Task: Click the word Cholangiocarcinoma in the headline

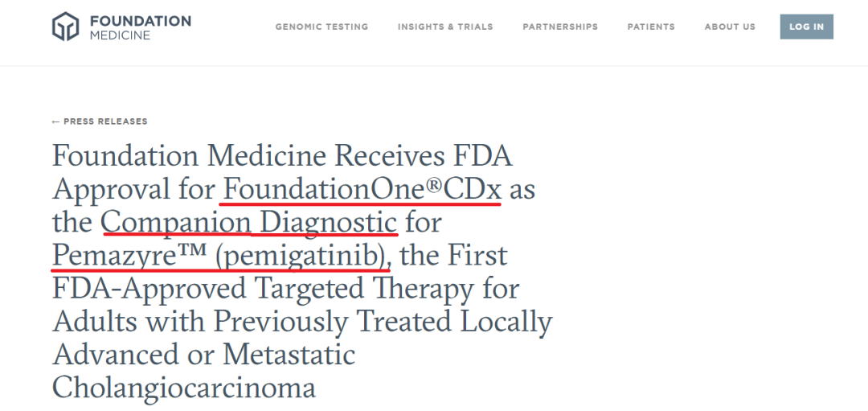Action: [184, 388]
